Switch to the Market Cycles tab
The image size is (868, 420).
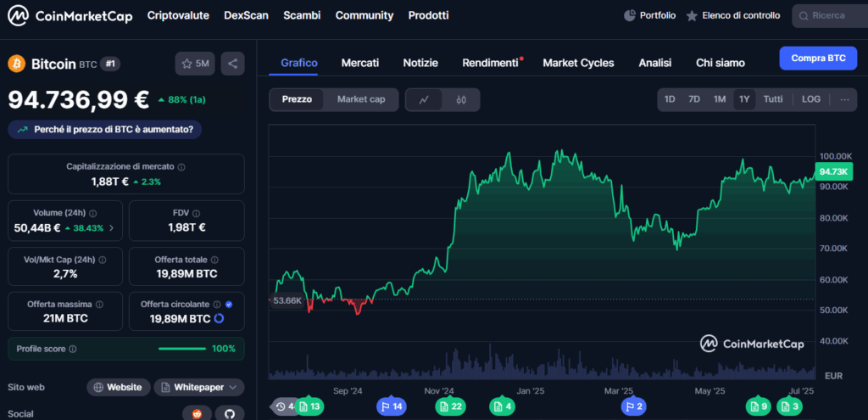578,63
